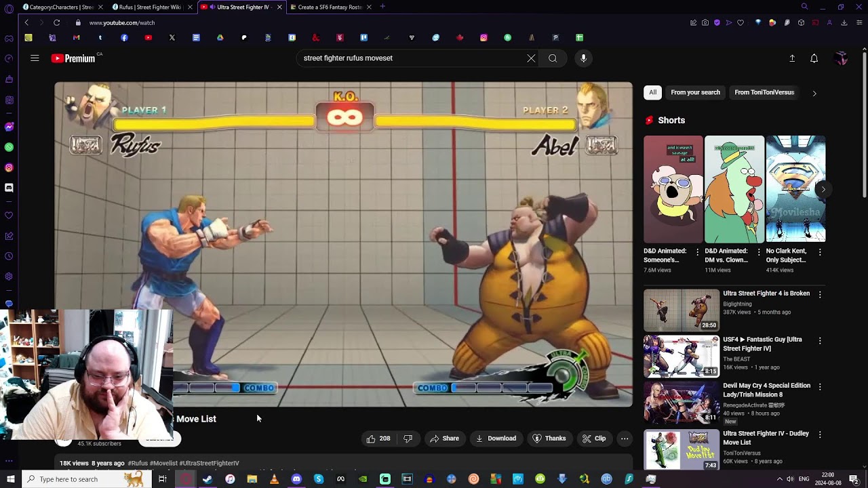Open options for USF4 Fantastic Guy video
This screenshot has height=488, width=868.
[820, 341]
